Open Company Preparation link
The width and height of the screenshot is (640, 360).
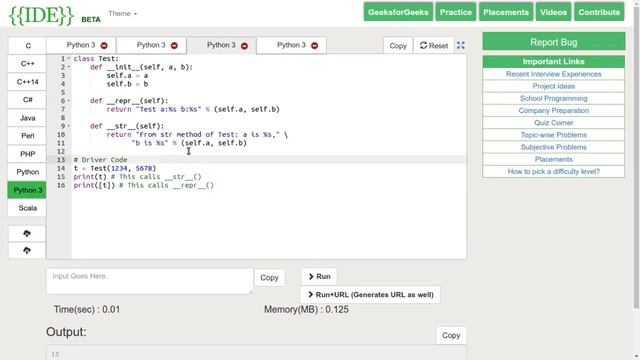pyautogui.click(x=553, y=111)
